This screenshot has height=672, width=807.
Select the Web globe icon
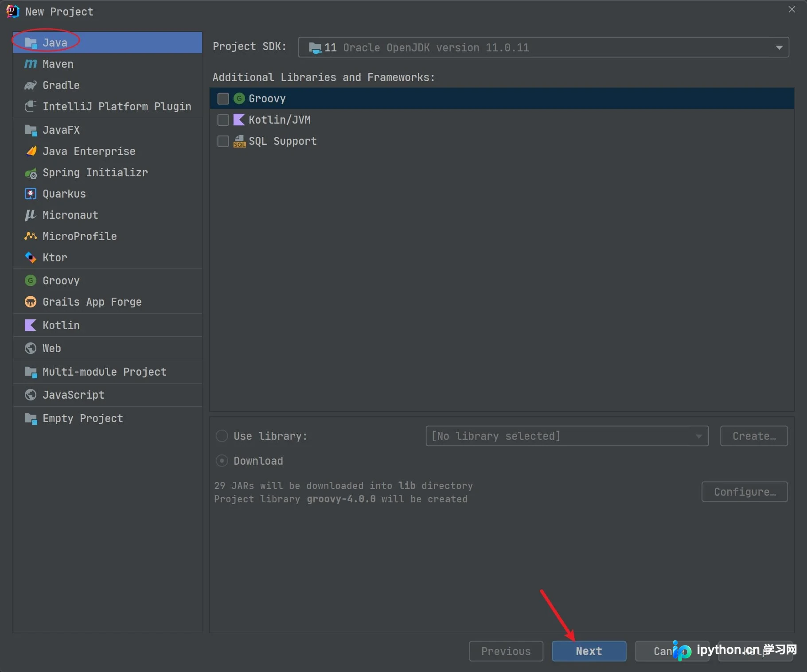(31, 348)
